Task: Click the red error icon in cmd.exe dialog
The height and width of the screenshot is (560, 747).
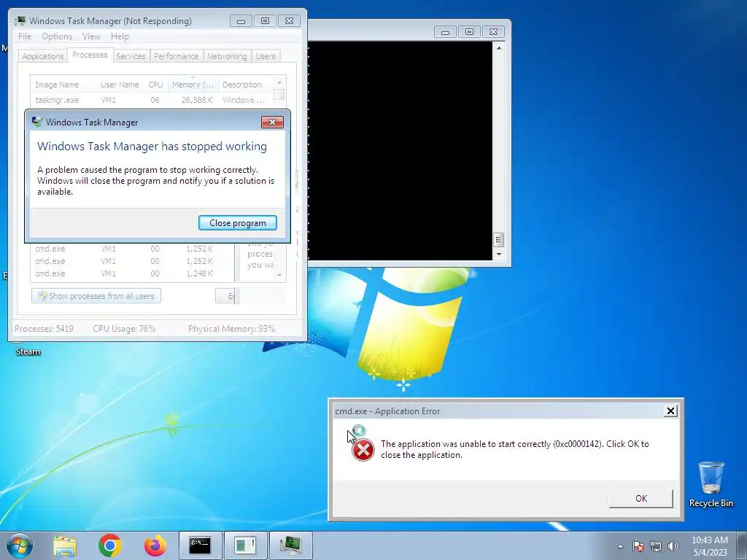Action: 363,450
